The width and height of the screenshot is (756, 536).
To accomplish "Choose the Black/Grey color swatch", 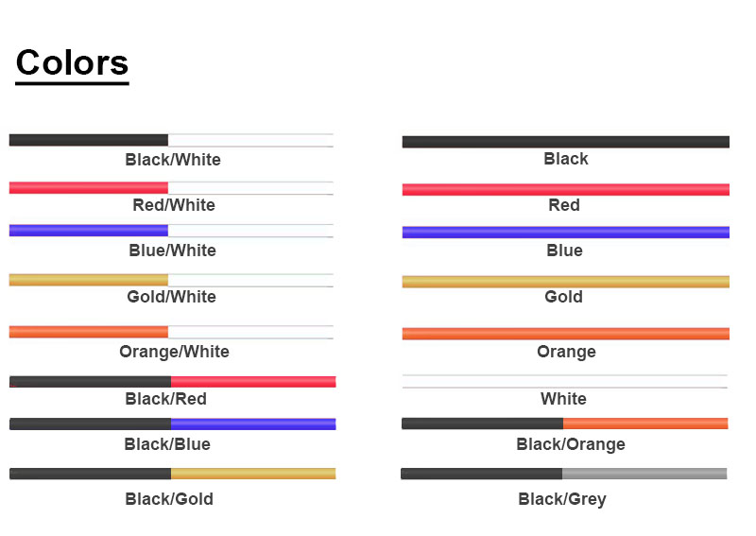I will (564, 473).
